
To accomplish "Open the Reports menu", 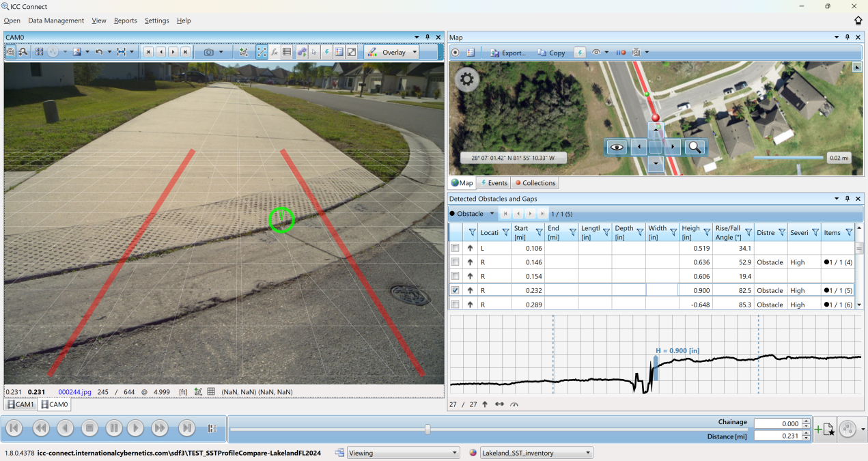I will click(126, 20).
